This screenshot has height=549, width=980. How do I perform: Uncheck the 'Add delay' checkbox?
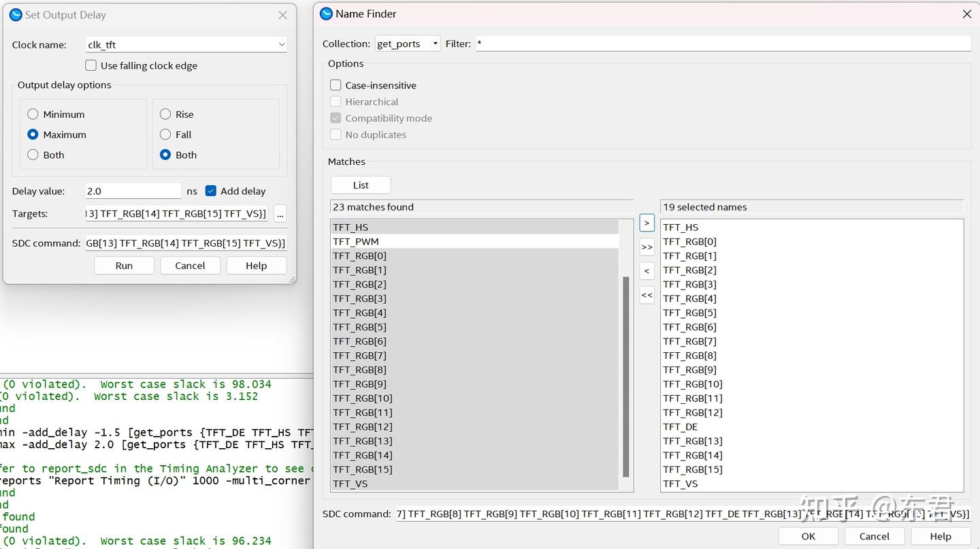[x=211, y=191]
